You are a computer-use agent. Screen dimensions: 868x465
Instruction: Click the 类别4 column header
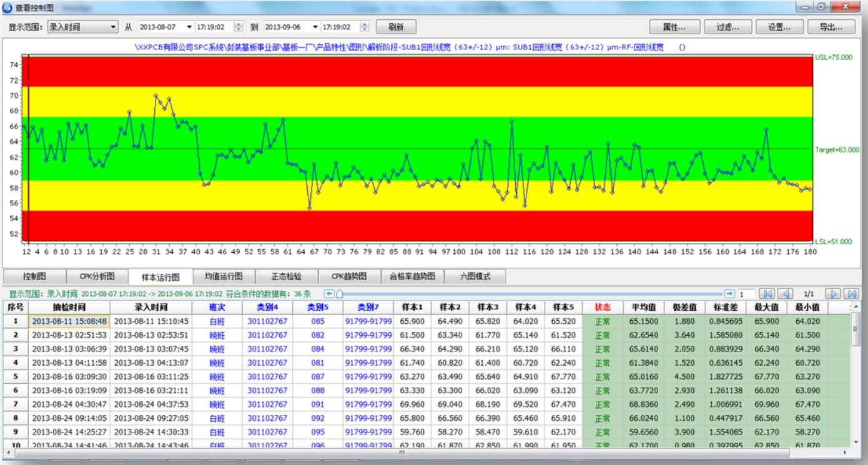pos(267,307)
